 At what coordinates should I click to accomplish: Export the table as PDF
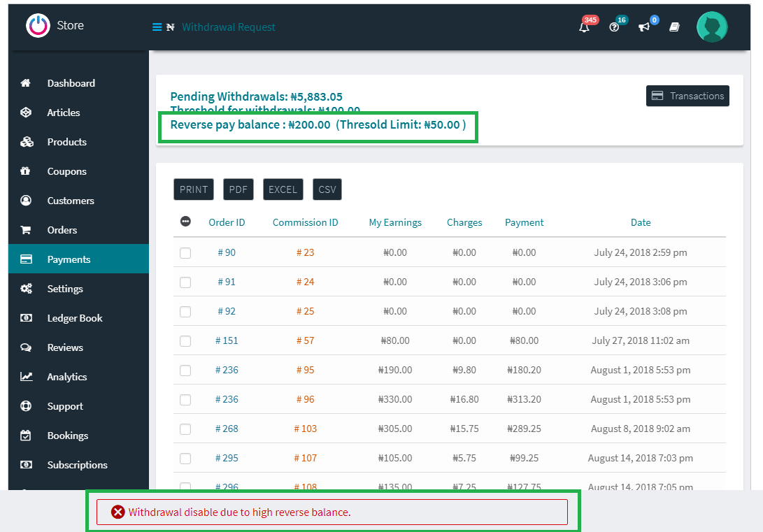(x=238, y=189)
